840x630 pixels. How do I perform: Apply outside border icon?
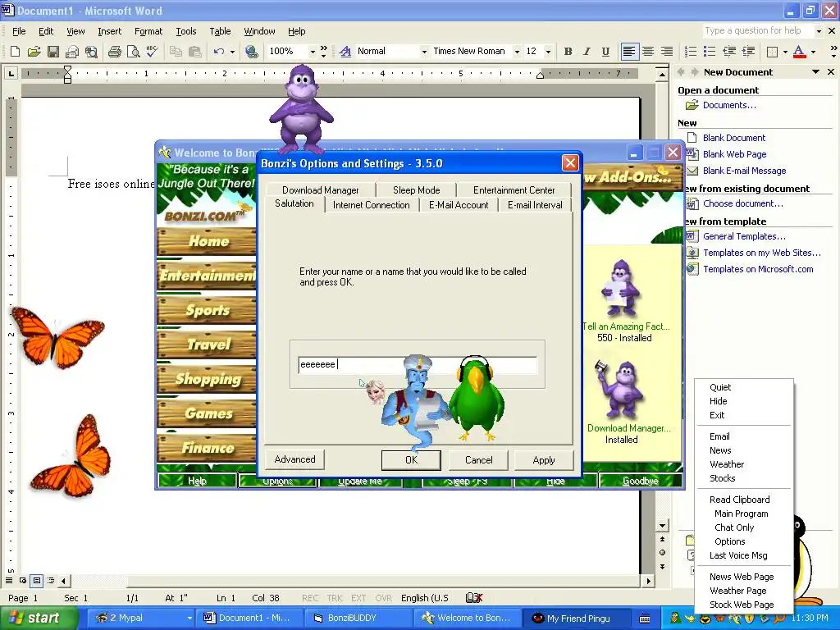(772, 52)
